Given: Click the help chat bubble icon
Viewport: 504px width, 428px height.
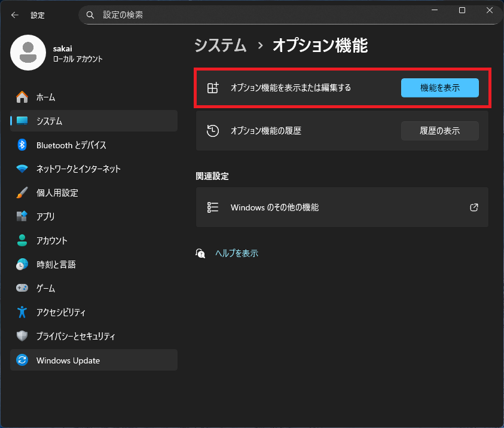Looking at the screenshot, I should tap(200, 253).
